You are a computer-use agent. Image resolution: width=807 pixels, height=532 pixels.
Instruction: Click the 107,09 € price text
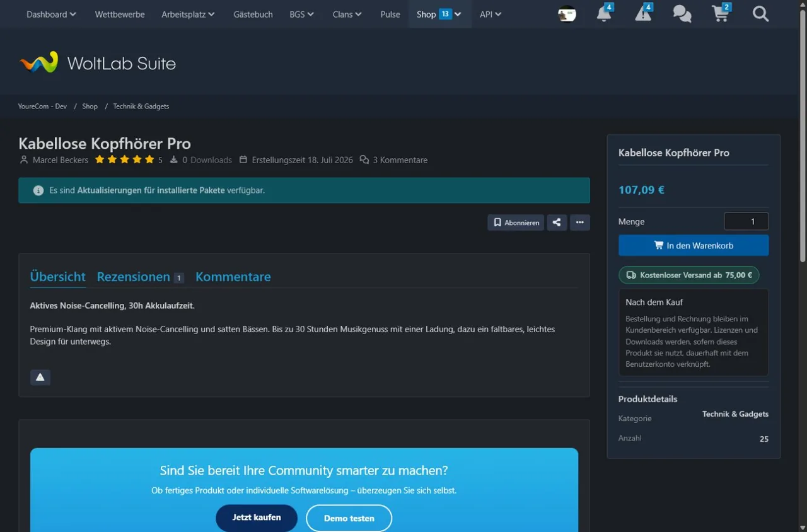pos(641,190)
